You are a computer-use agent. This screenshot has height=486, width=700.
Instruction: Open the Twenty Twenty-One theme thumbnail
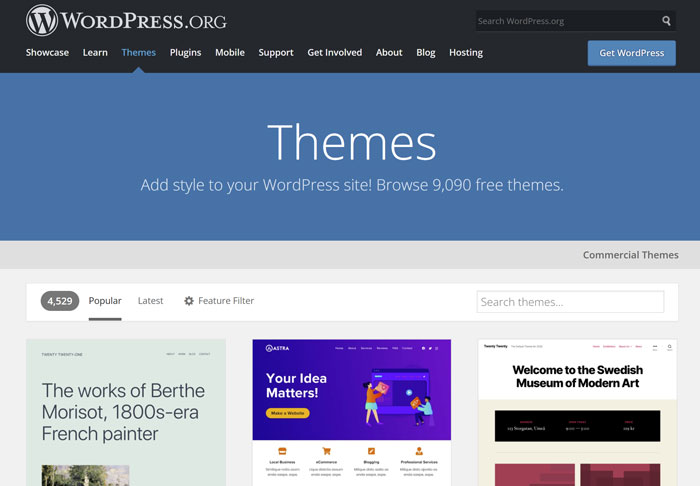[x=126, y=412]
